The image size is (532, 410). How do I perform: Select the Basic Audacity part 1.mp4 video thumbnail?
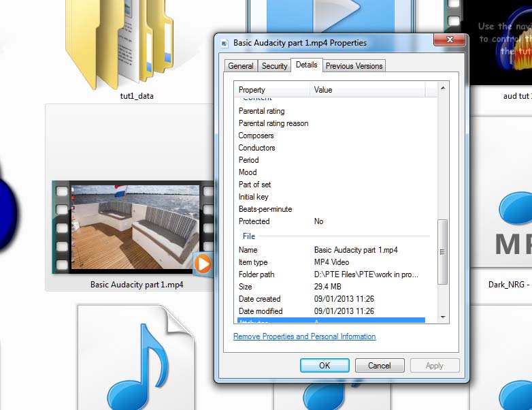pos(129,227)
